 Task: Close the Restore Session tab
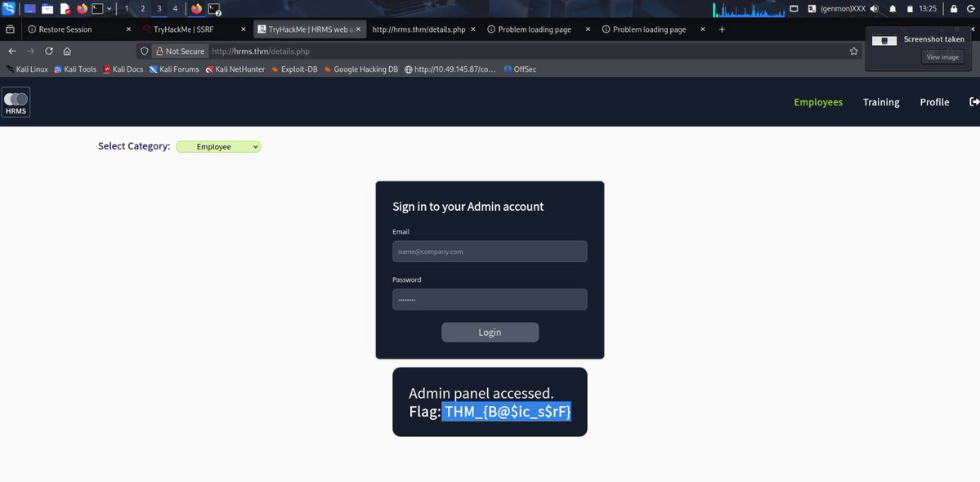(x=129, y=29)
